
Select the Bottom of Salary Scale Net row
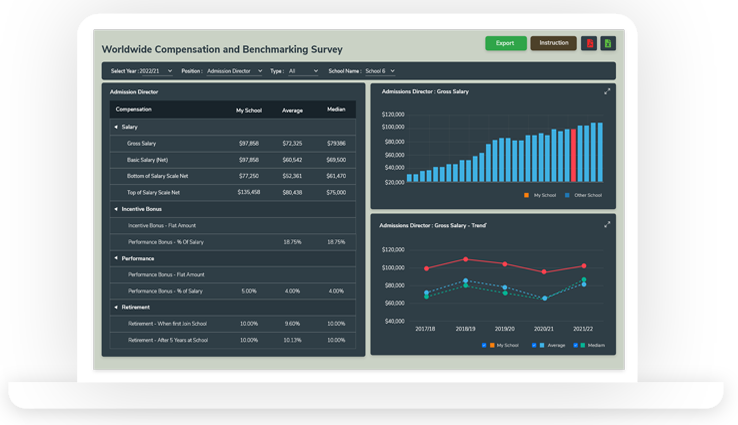point(233,176)
